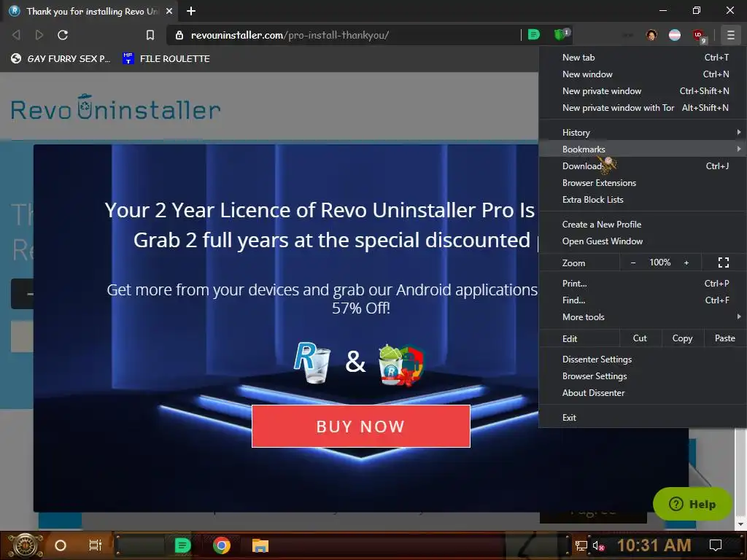This screenshot has width=747, height=560.
Task: Open Browser Extensions menu item
Action: 642,183
